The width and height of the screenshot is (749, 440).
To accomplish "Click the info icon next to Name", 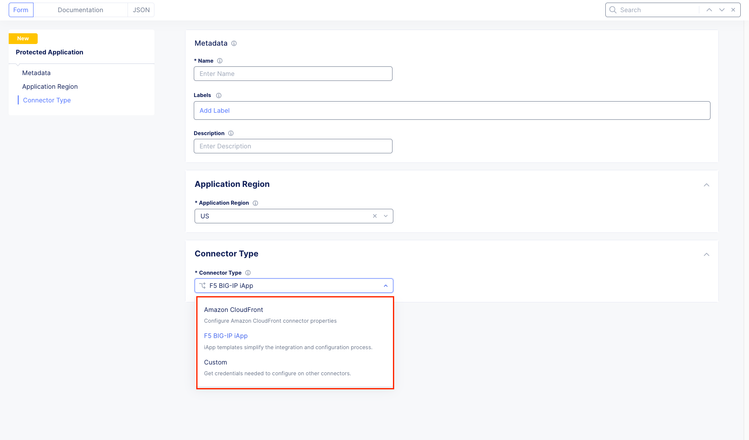I will pyautogui.click(x=220, y=61).
